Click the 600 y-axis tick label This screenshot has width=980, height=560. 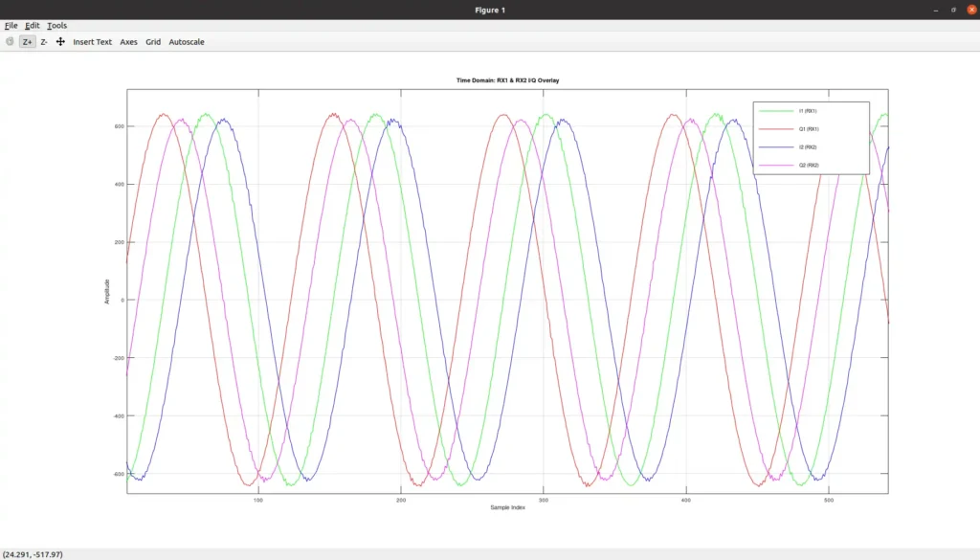[120, 126]
